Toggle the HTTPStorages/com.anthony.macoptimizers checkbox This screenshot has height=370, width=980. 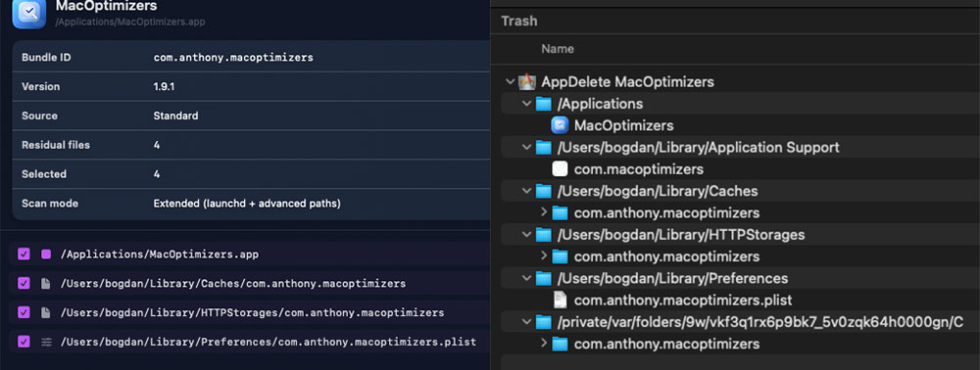pyautogui.click(x=24, y=312)
